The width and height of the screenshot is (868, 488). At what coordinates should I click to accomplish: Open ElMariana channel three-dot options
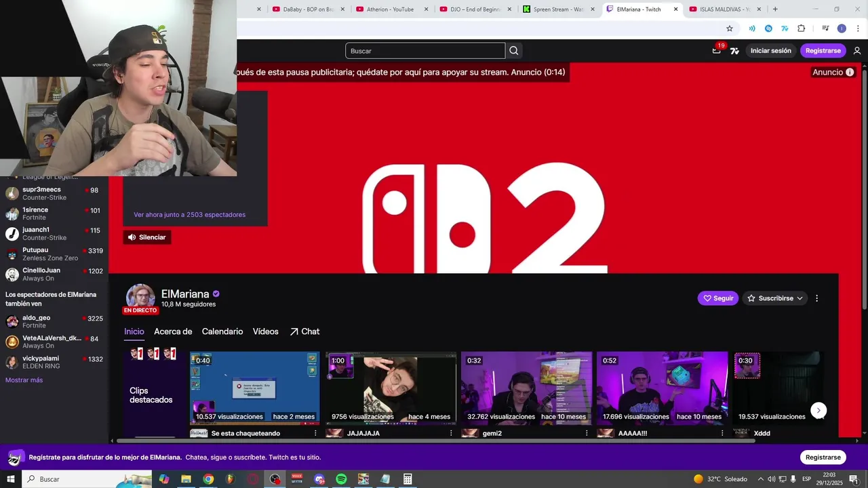point(816,298)
